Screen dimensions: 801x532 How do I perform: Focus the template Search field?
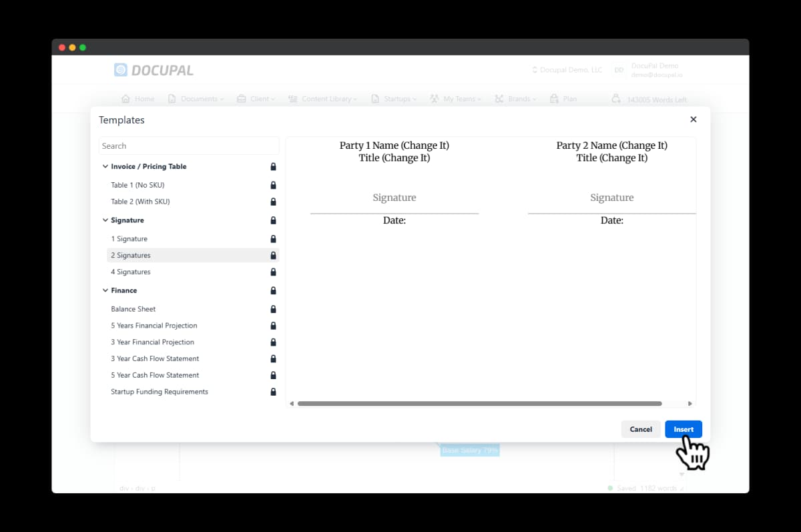click(189, 146)
